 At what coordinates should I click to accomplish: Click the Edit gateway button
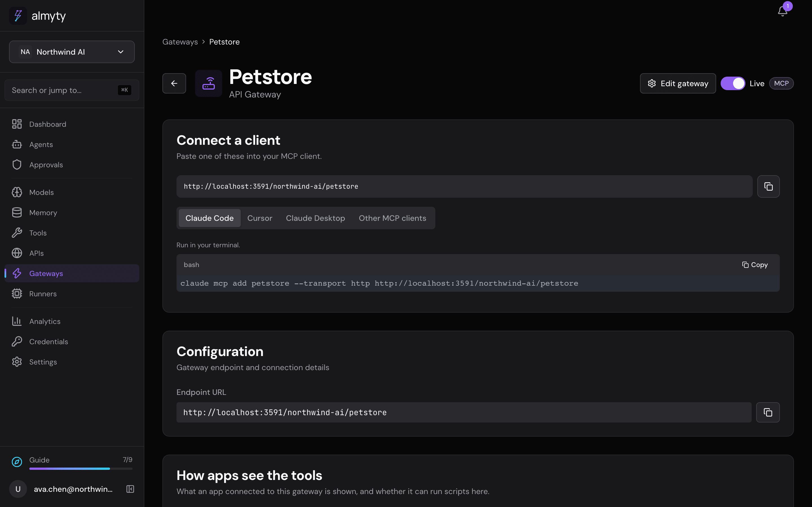click(x=678, y=83)
